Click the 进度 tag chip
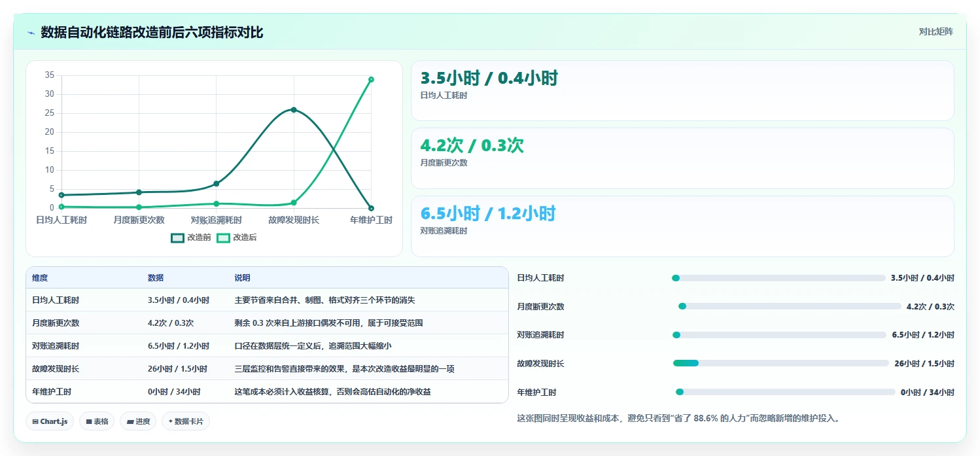Image resolution: width=980 pixels, height=456 pixels. [x=138, y=421]
